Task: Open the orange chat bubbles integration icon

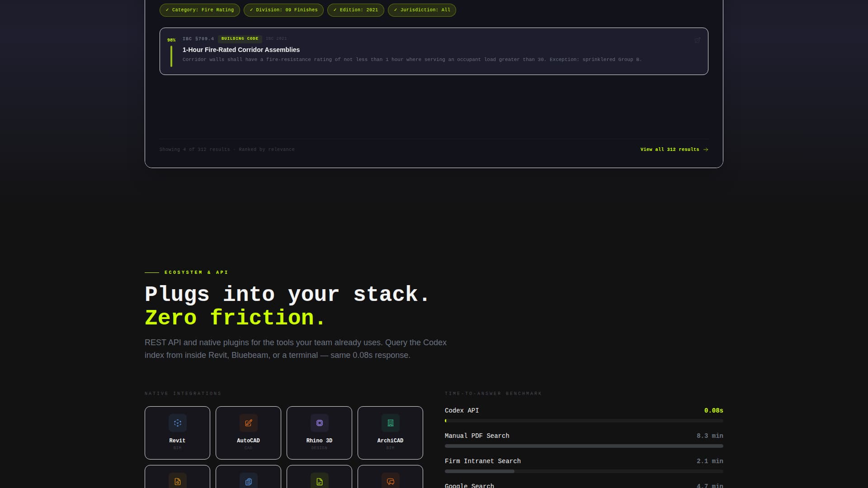Action: pyautogui.click(x=390, y=481)
